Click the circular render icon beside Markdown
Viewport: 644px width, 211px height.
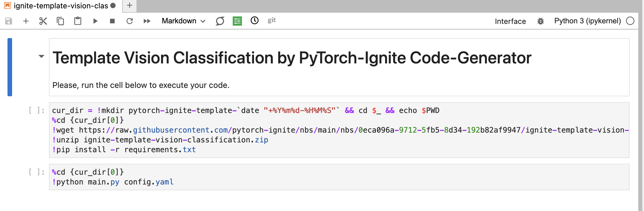coord(220,21)
